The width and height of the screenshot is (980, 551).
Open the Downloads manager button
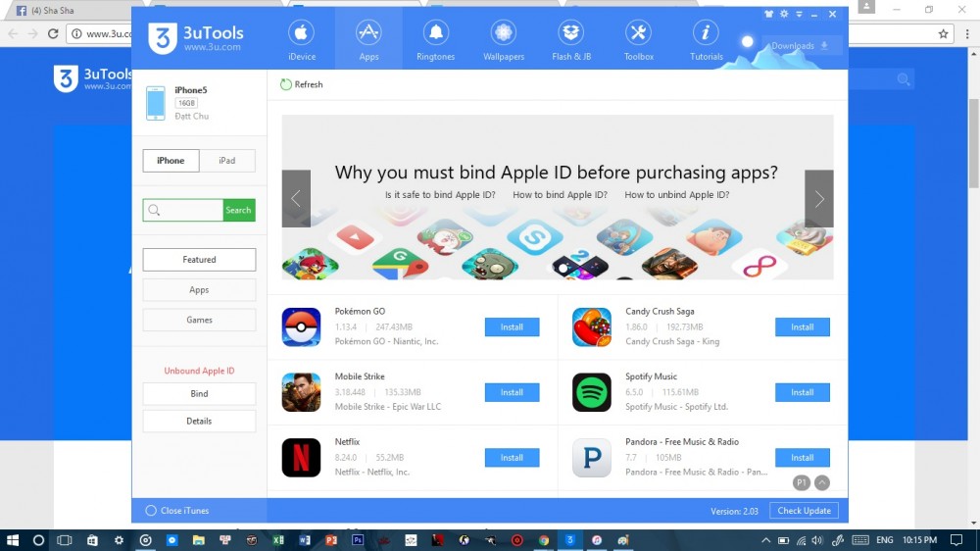pos(801,46)
